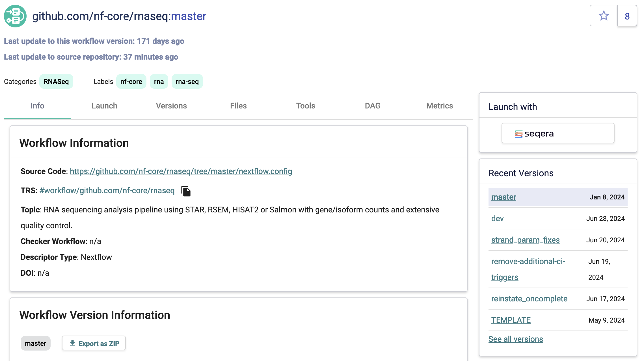Open the Tools tab
This screenshot has height=361, width=644.
point(305,106)
